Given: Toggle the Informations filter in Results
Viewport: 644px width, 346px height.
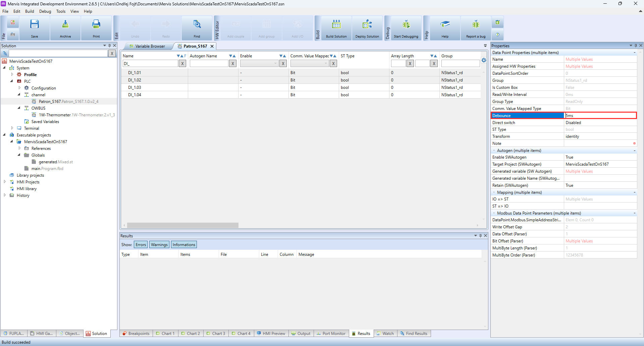Looking at the screenshot, I should tap(184, 245).
